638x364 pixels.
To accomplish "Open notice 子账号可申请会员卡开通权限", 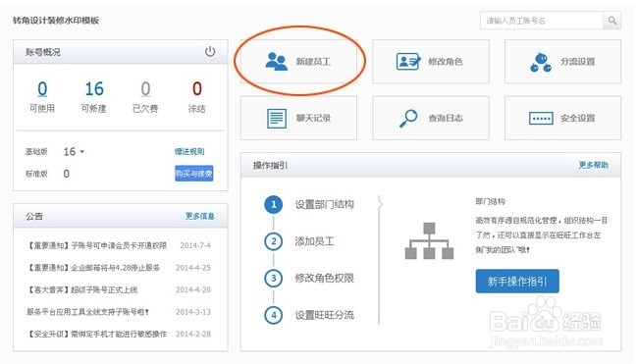I will coord(96,245).
